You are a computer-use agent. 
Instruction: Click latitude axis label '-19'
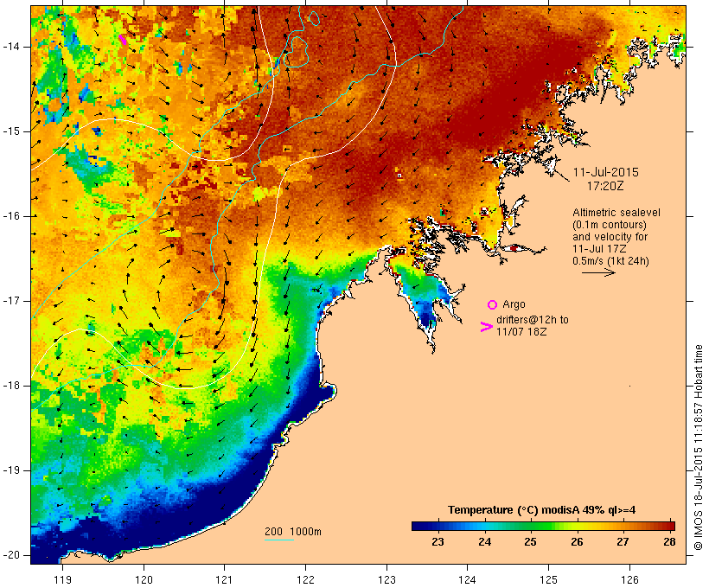[11, 470]
